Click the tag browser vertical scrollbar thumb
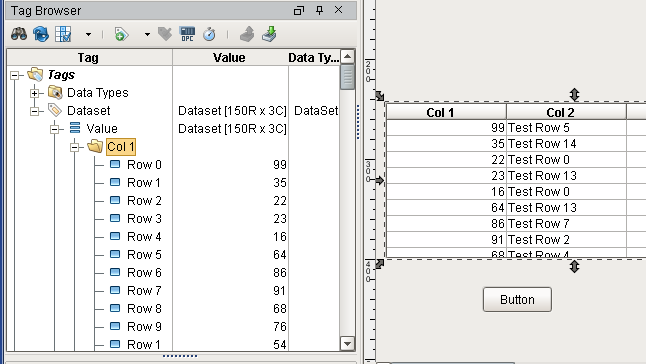 point(348,76)
